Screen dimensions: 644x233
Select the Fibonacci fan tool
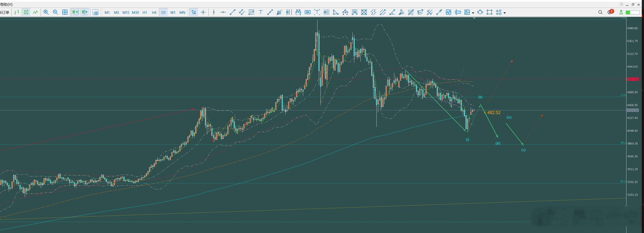pos(280,12)
